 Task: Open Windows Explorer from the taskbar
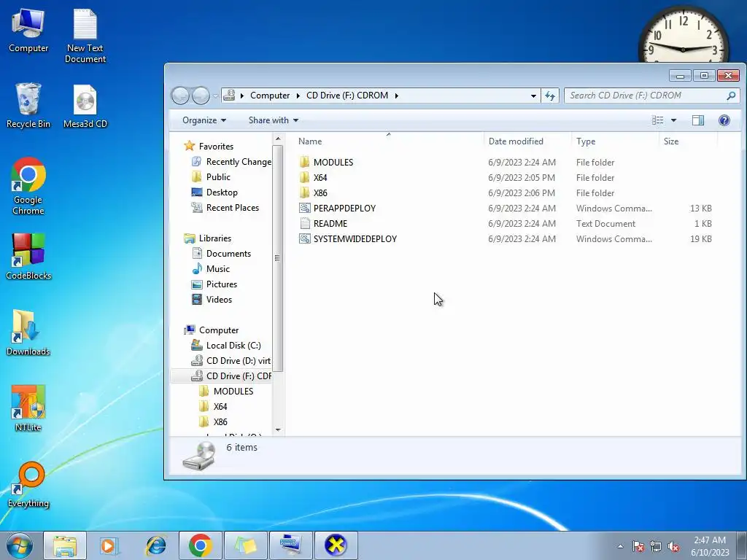pos(65,545)
